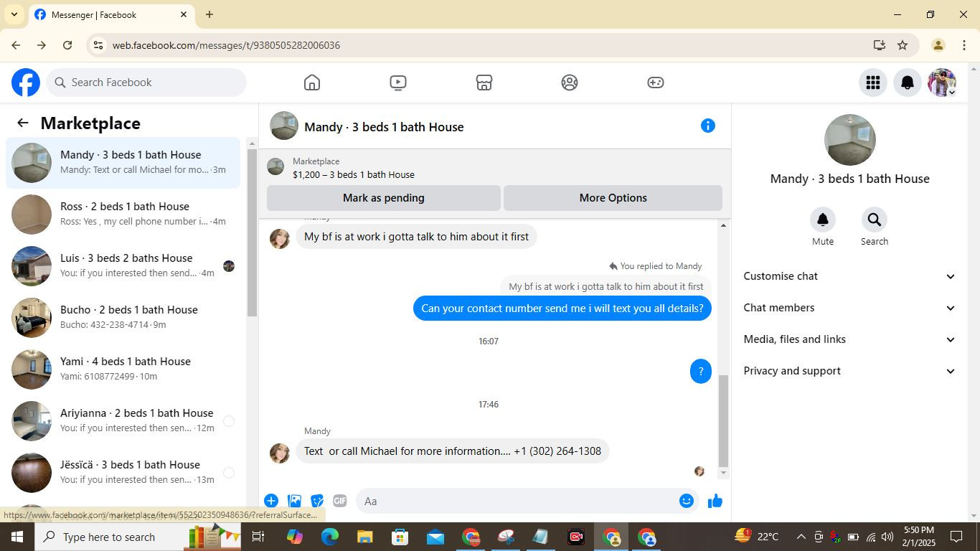Open More Options for listing
The image size is (980, 551).
pos(613,198)
